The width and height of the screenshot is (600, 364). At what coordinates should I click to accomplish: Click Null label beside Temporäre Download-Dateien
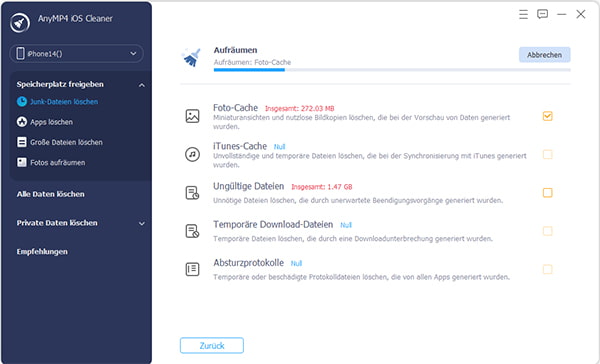point(346,225)
